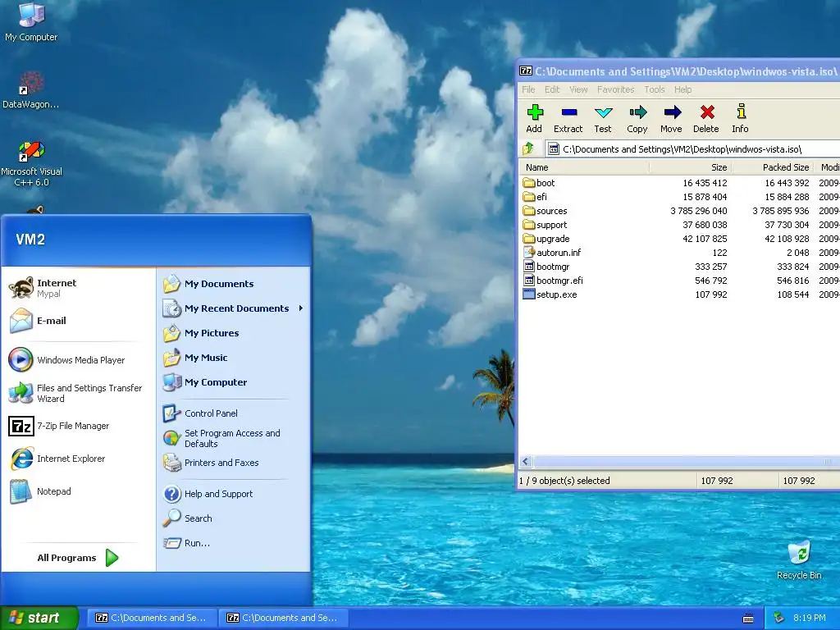Viewport: 840px width, 630px height.
Task: Select DataWagon desktop shortcut
Action: coord(31,89)
